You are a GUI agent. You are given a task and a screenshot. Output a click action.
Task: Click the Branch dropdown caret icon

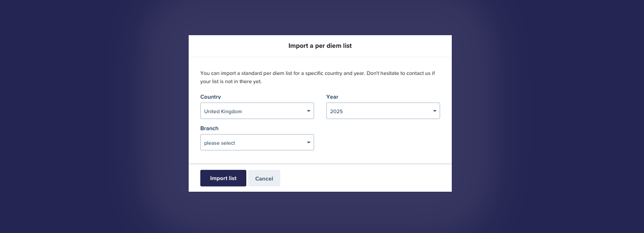click(308, 142)
